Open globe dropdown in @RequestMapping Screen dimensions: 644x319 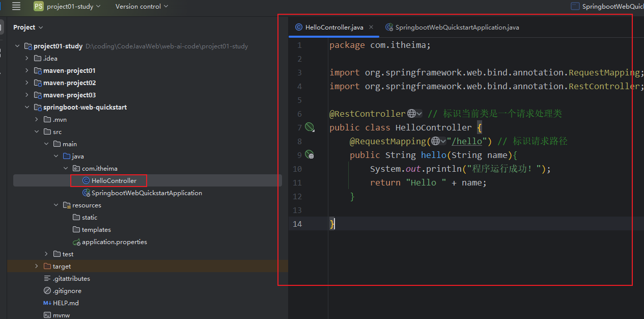[x=438, y=141]
